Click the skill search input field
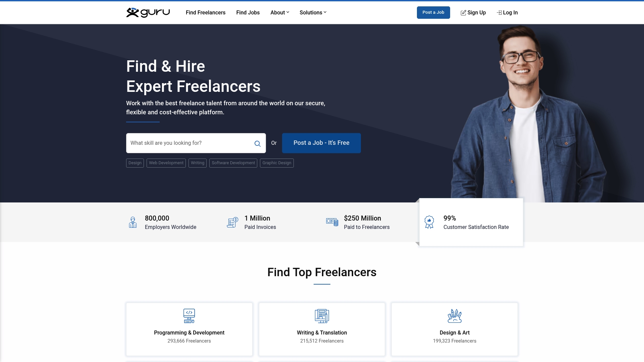The image size is (644, 362). [188, 143]
